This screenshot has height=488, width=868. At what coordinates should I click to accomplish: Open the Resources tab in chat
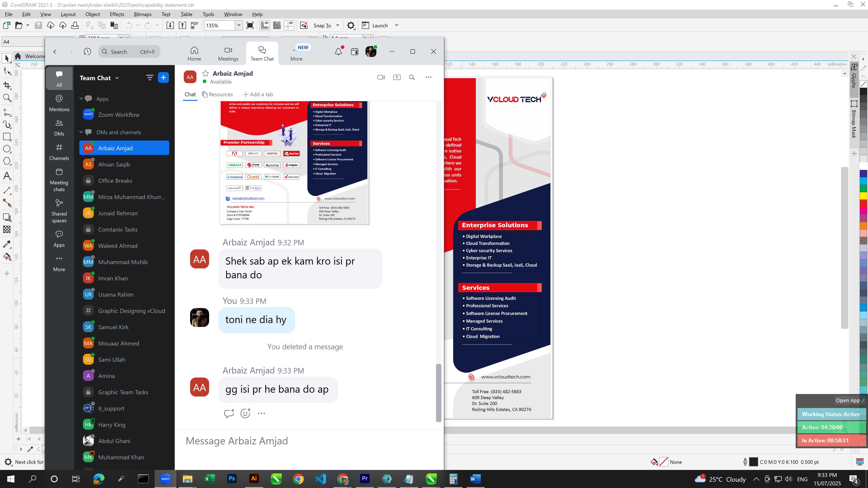point(217,94)
